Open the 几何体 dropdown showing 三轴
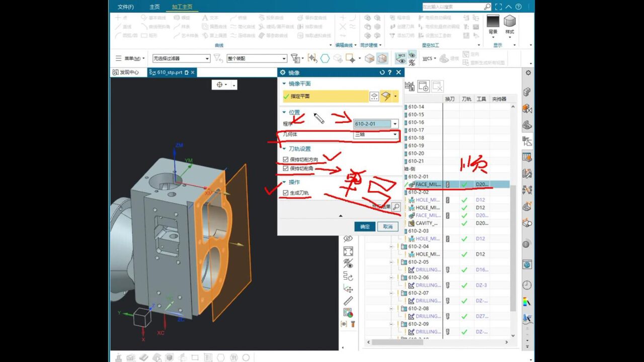This screenshot has width=644, height=362. (x=395, y=135)
